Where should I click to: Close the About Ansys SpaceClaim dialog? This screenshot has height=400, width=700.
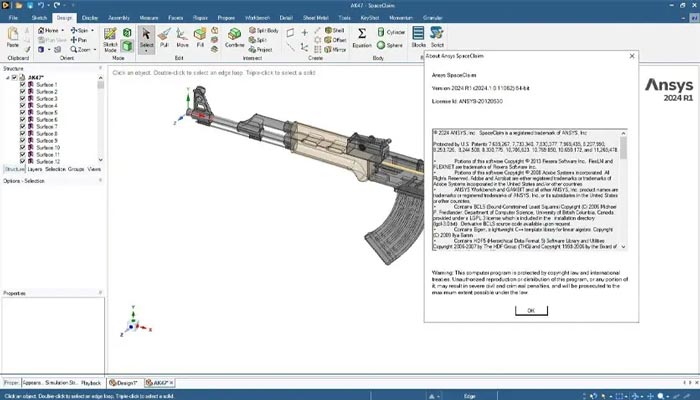coord(632,56)
